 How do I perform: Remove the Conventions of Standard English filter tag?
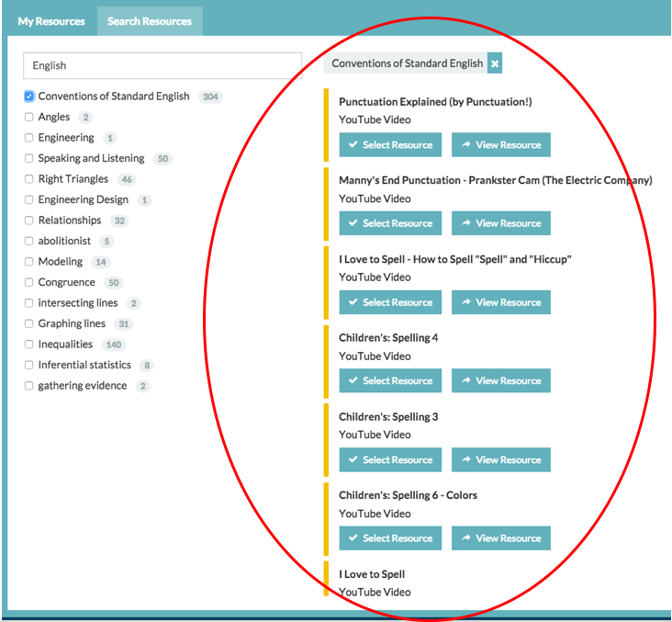[x=495, y=63]
